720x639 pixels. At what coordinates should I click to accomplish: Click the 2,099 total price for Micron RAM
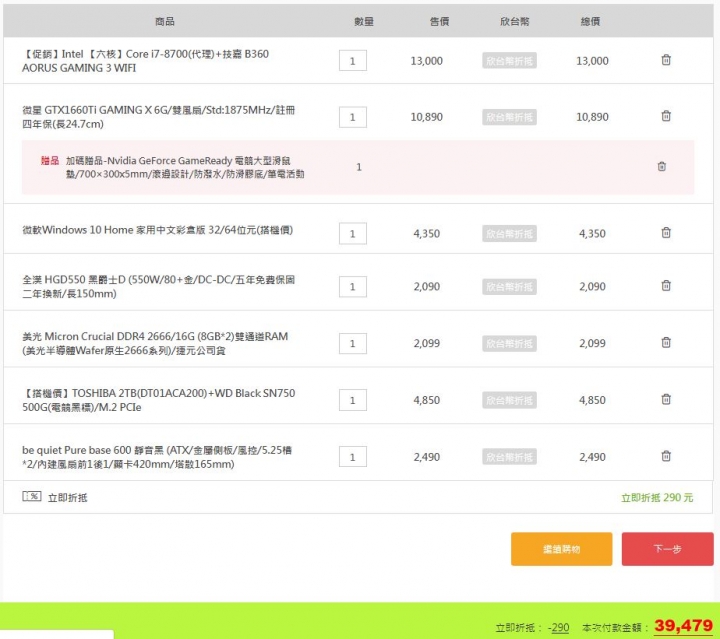[x=592, y=343]
